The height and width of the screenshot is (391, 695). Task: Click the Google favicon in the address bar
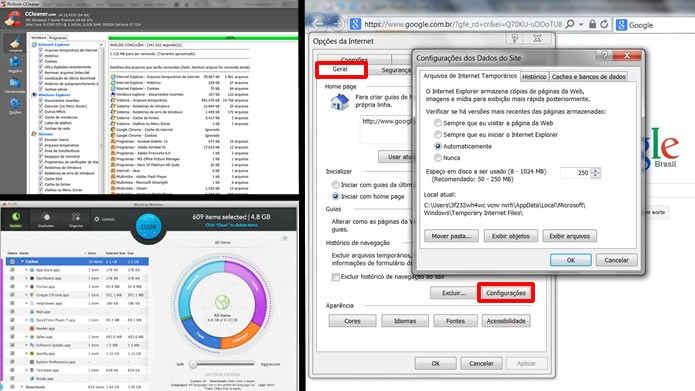[x=355, y=24]
